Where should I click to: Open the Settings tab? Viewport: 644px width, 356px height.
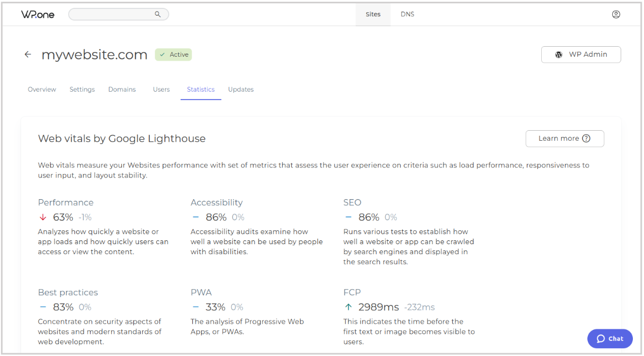82,90
